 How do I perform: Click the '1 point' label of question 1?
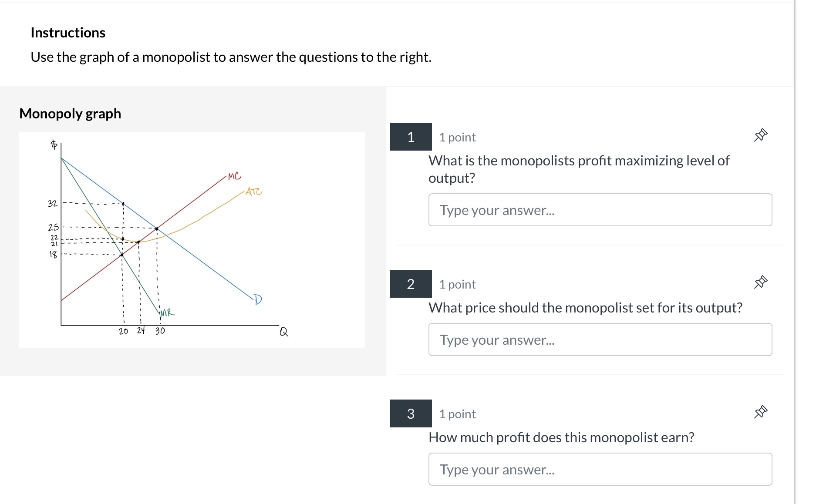click(x=457, y=137)
